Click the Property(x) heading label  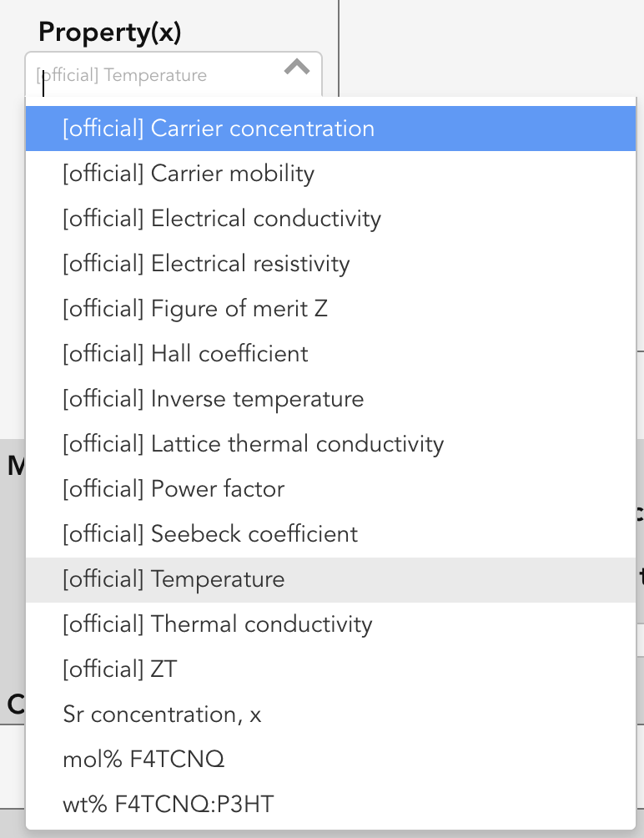[x=110, y=32]
